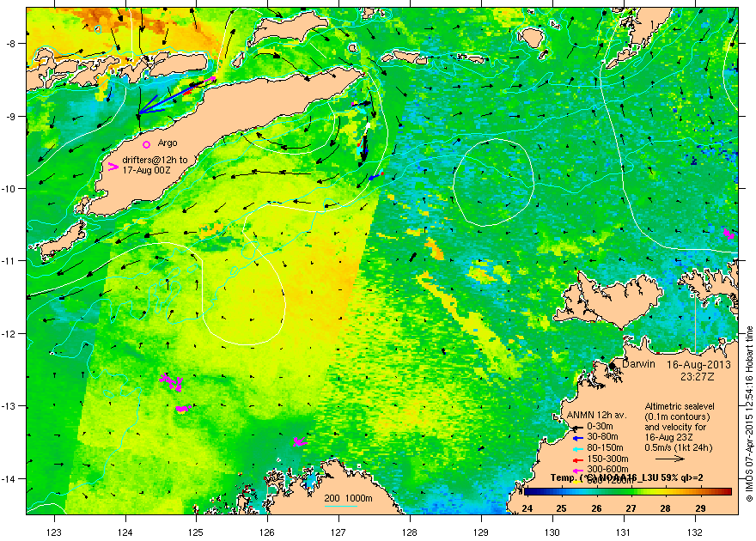
Task: Click the magenta drifter track near 13.5°S 126.4°E
Action: [x=300, y=441]
